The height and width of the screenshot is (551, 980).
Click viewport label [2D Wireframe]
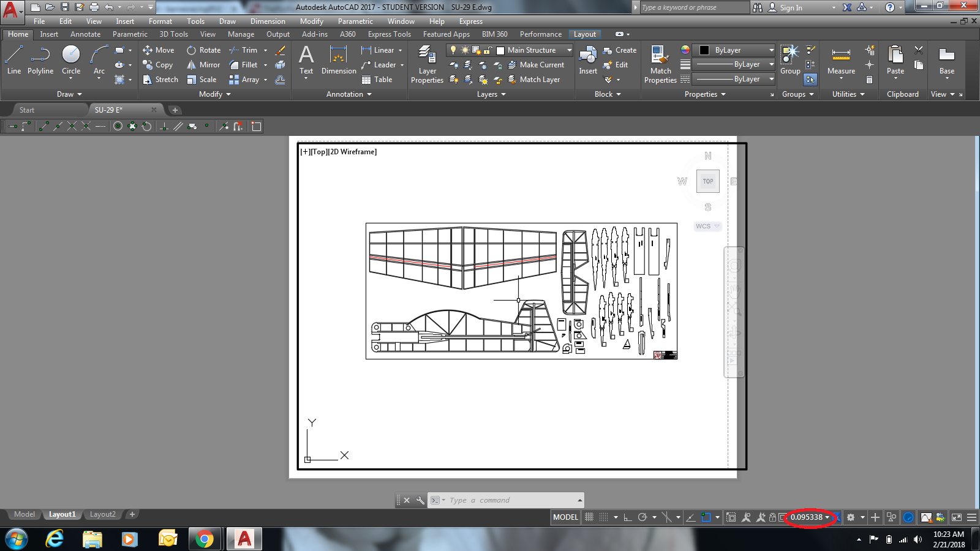(352, 152)
